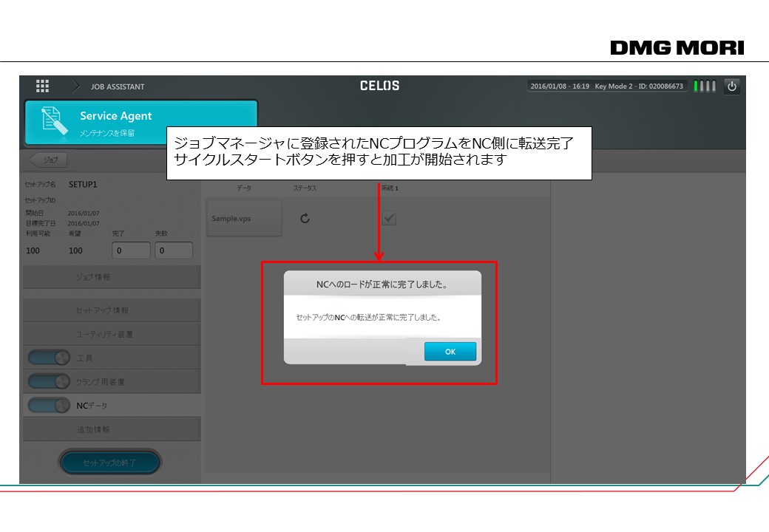Select the JOB ASSISTANT breadcrumb

tap(118, 86)
